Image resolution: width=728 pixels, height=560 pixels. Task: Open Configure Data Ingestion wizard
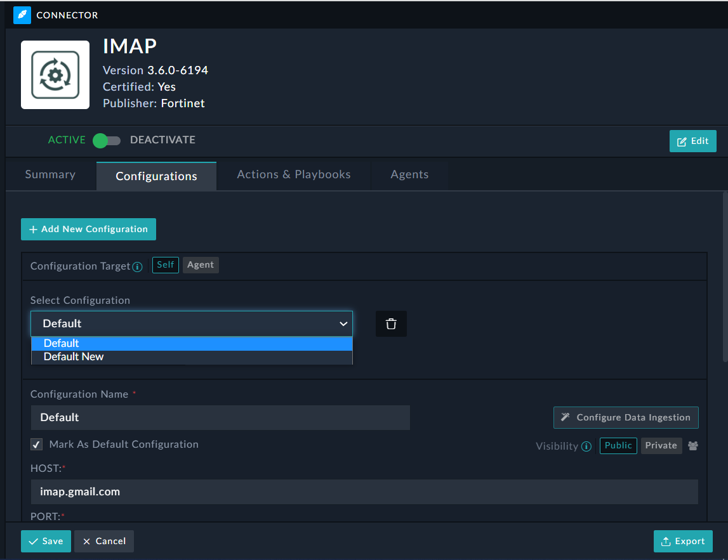point(626,417)
